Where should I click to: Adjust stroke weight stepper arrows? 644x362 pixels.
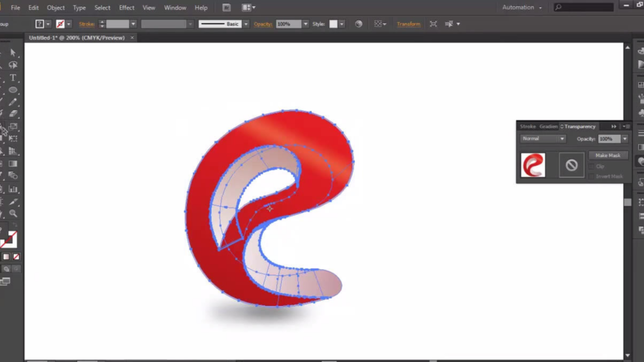(x=102, y=24)
